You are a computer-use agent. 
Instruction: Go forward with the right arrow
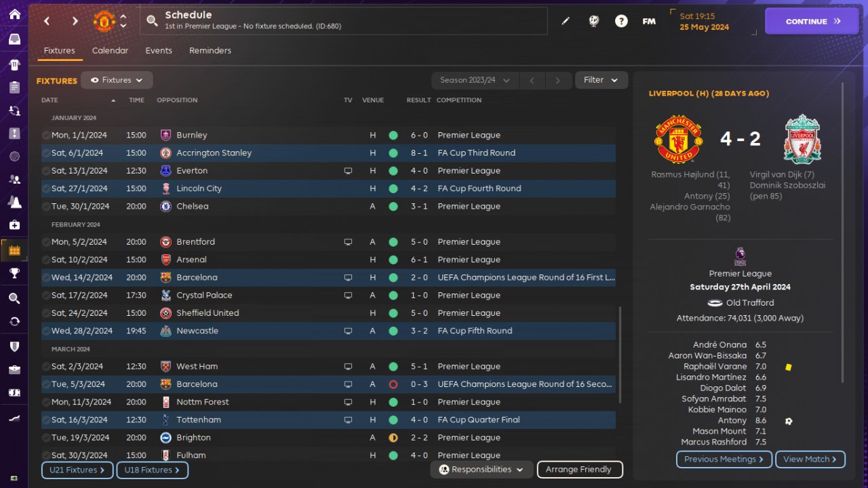(x=75, y=21)
